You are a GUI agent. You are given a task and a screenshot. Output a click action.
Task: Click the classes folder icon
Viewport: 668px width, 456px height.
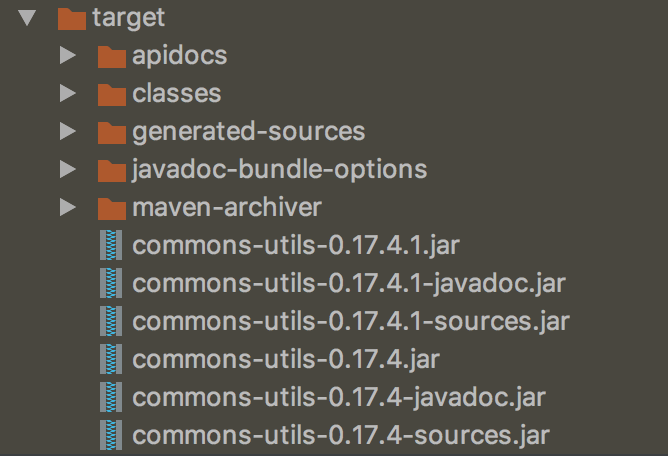tap(112, 95)
